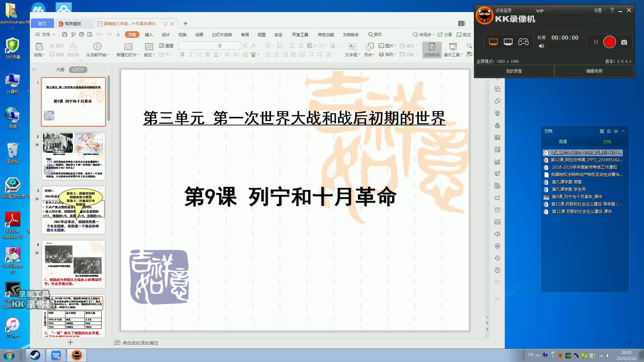Switch to the 插入 ribbon tab
This screenshot has height=362, width=644.
(x=148, y=34)
